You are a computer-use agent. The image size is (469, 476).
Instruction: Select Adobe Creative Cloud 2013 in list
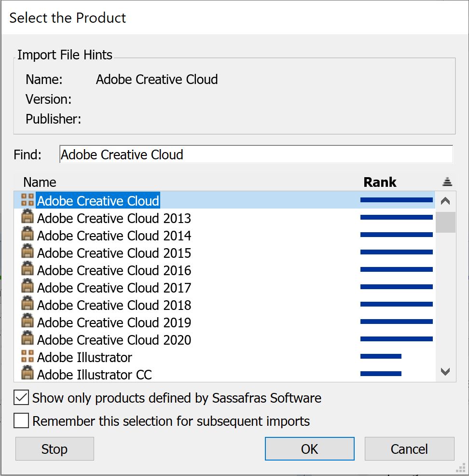(224, 217)
